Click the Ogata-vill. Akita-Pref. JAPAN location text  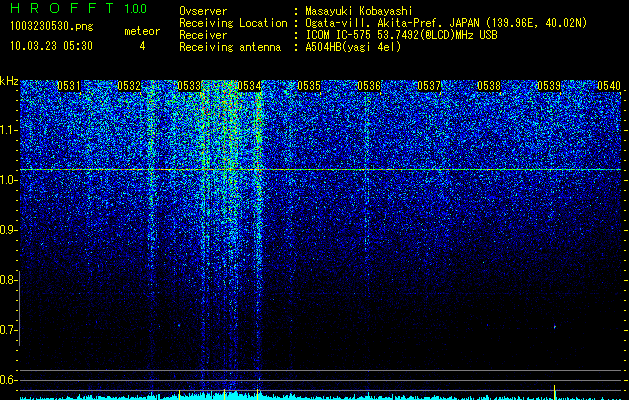click(x=446, y=23)
